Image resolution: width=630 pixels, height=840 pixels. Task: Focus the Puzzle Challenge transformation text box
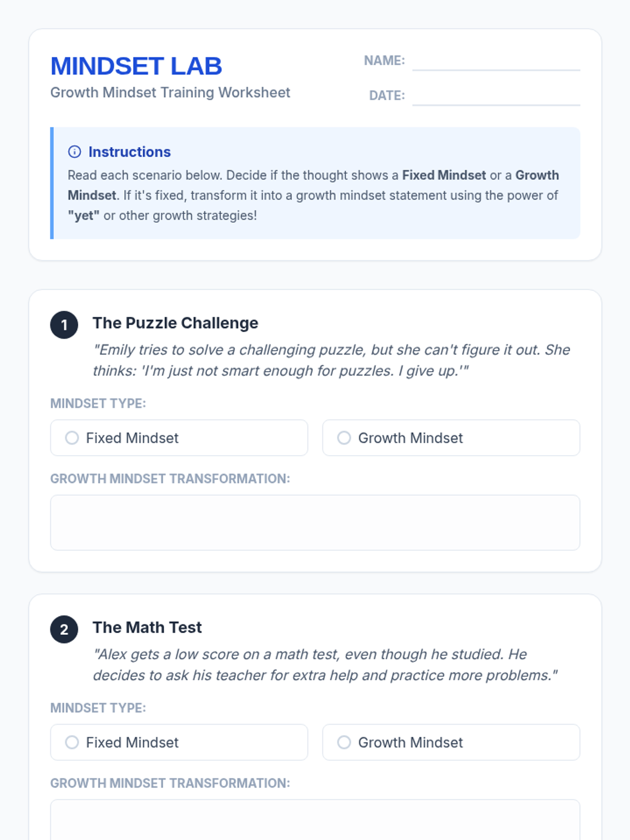(x=315, y=522)
